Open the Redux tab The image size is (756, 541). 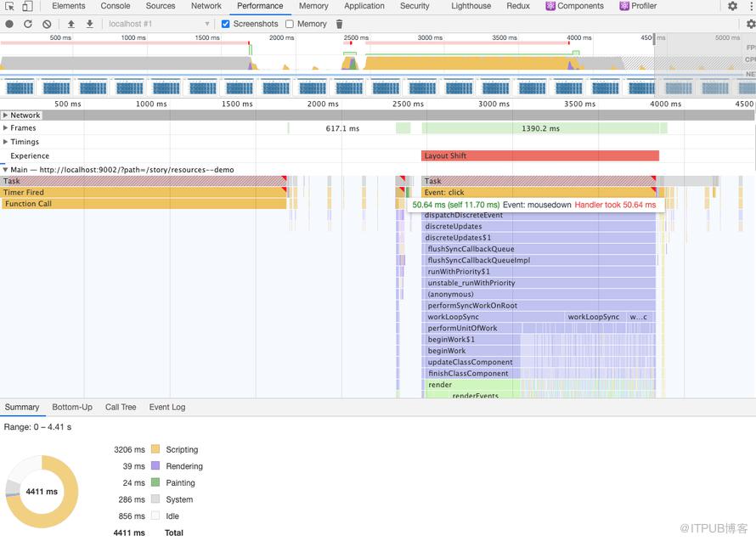[518, 6]
